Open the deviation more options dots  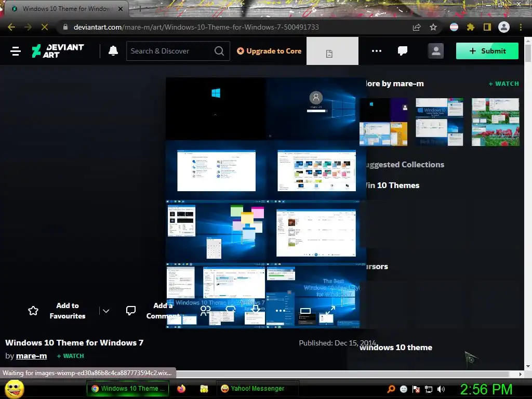point(281,311)
